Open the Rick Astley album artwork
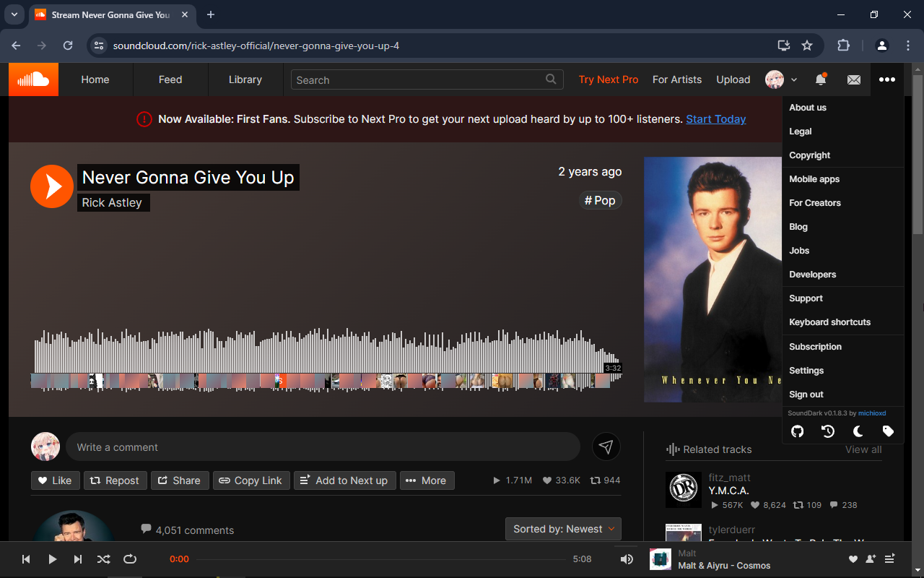The height and width of the screenshot is (578, 924). pyautogui.click(x=712, y=280)
